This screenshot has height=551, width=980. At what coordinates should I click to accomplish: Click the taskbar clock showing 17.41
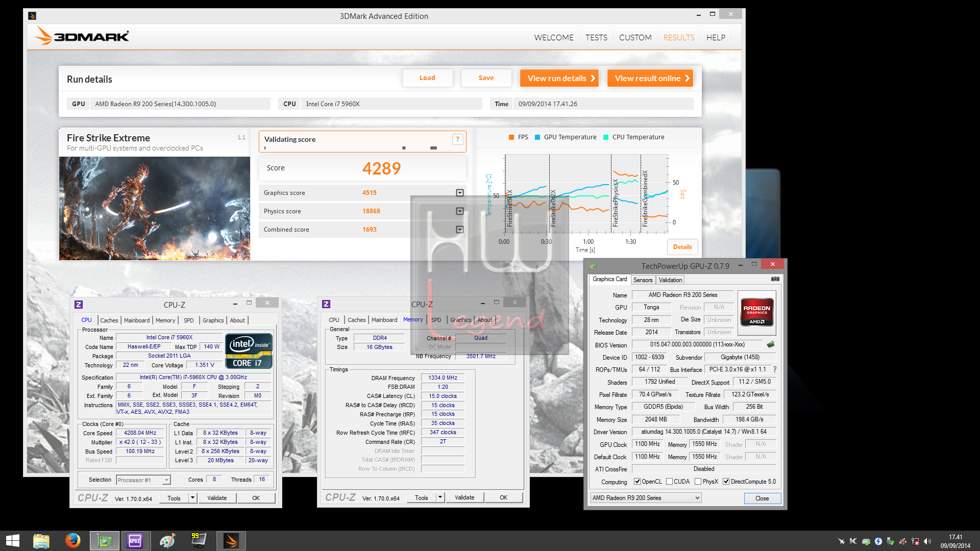(955, 537)
